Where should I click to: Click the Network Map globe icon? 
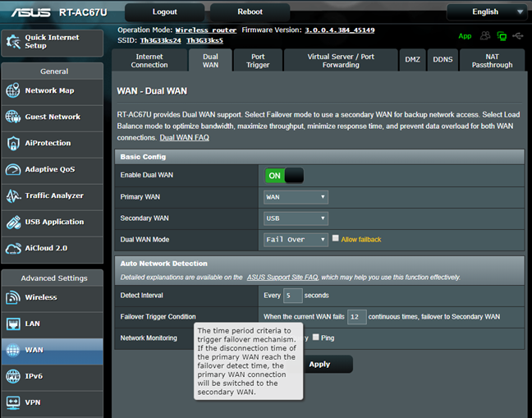pos(13,90)
